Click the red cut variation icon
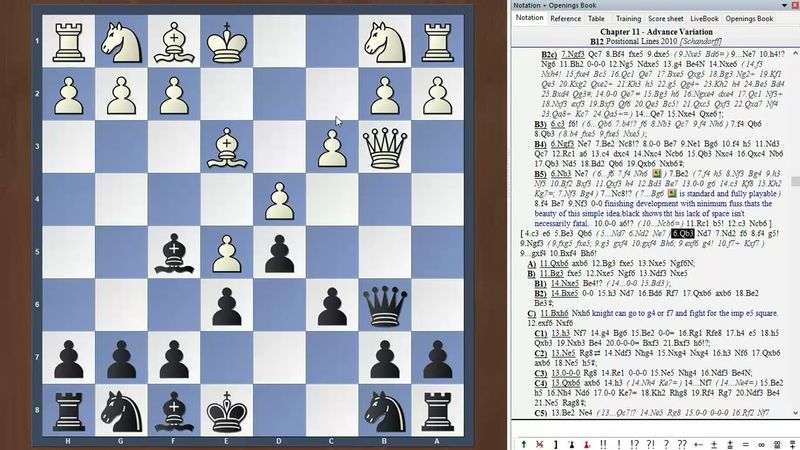800x450 pixels. (x=539, y=443)
